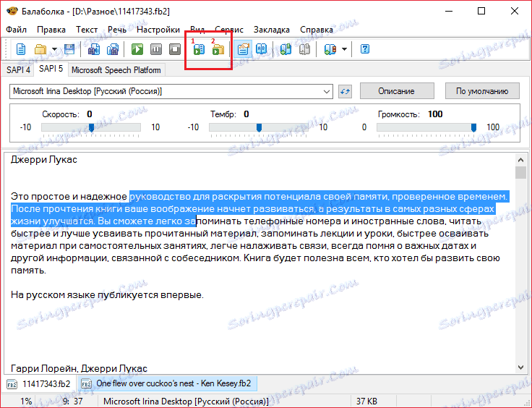The image size is (532, 408).
Task: Pause the speech playback
Action: (x=156, y=49)
